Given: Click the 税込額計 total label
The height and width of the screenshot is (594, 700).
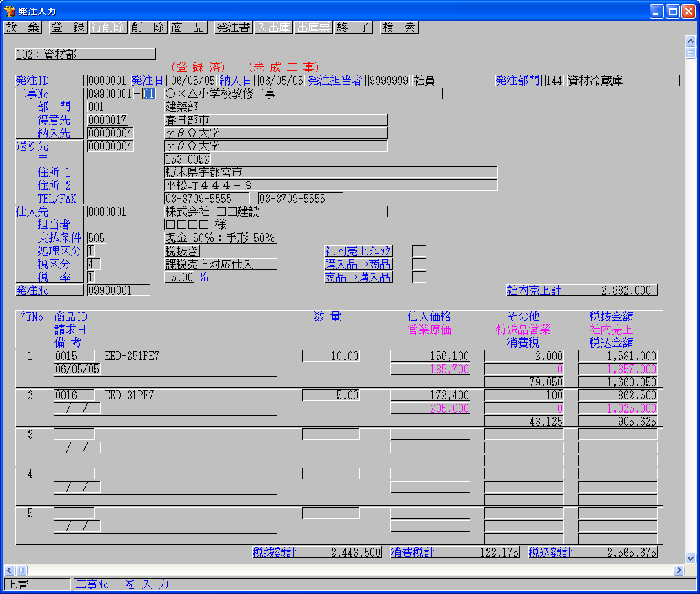Looking at the screenshot, I should (550, 553).
